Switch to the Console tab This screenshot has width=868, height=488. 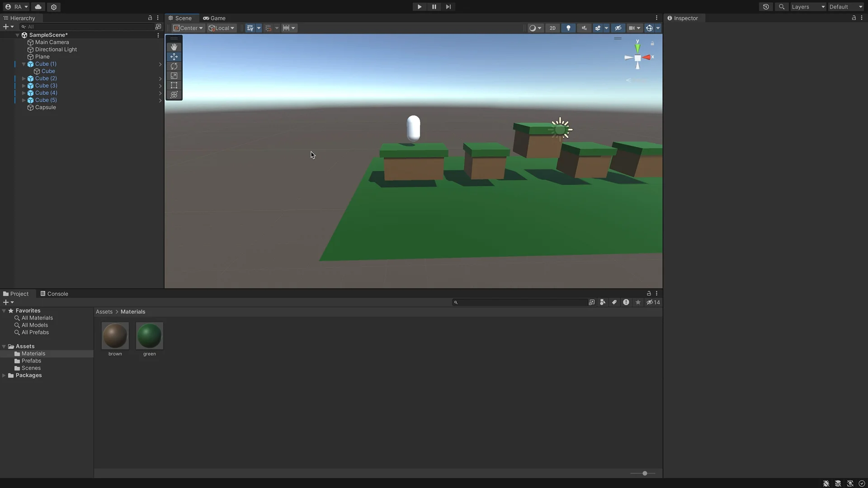[x=54, y=294]
